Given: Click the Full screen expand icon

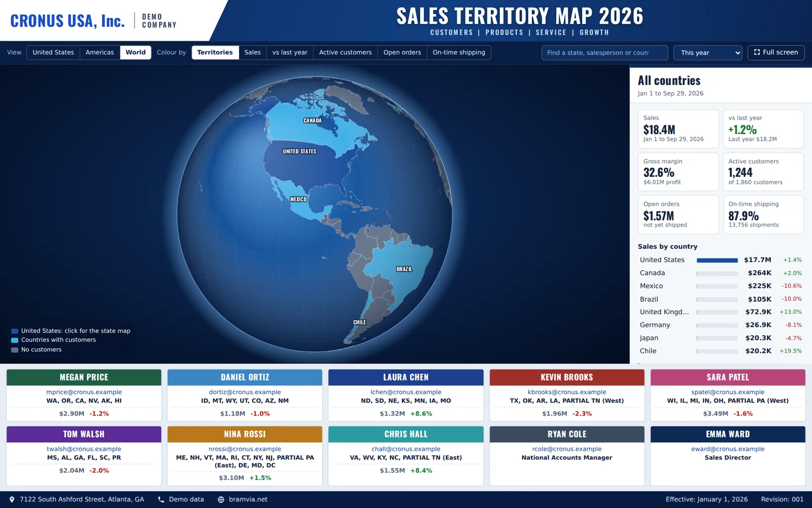Looking at the screenshot, I should (x=757, y=52).
